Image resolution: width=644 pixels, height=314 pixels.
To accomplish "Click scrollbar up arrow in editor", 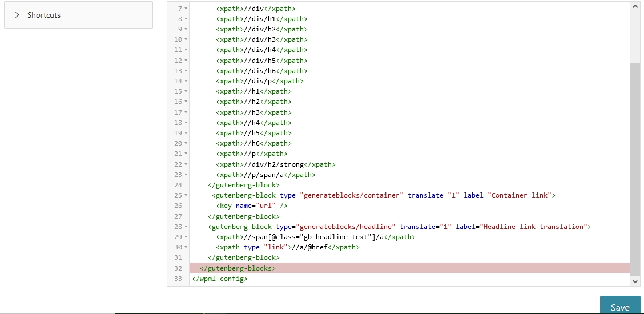I will pos(635,7).
